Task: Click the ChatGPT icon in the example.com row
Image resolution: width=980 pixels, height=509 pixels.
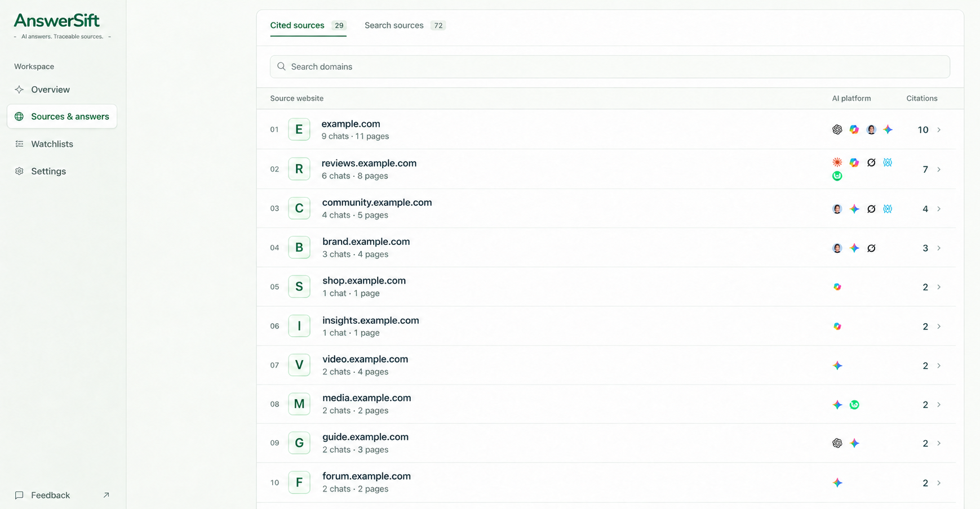Action: tap(837, 130)
